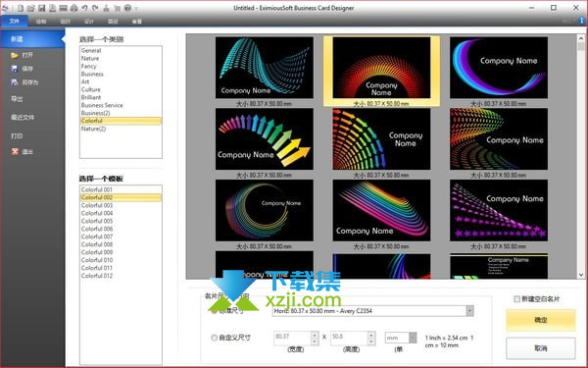Viewport: 588px width, 368px height.
Task: Click the yellow confirm button
Action: click(540, 320)
